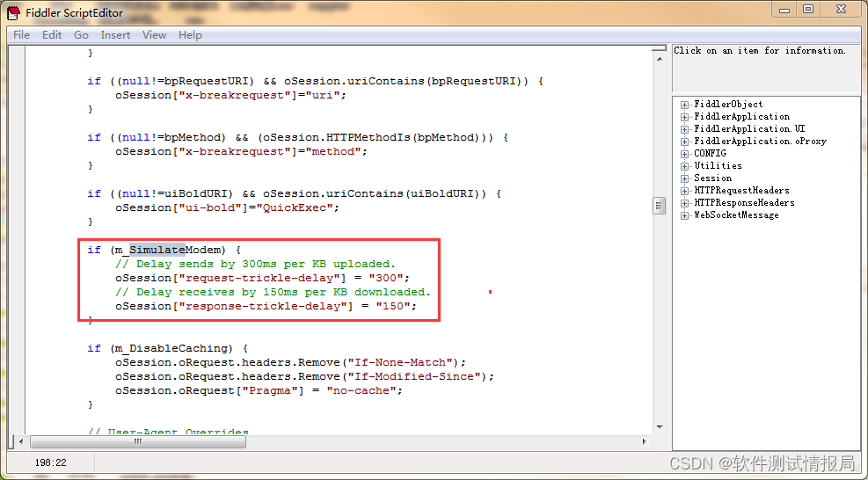Viewport: 868px width, 480px height.
Task: Expand the WebSocketMessage node
Action: pos(685,215)
